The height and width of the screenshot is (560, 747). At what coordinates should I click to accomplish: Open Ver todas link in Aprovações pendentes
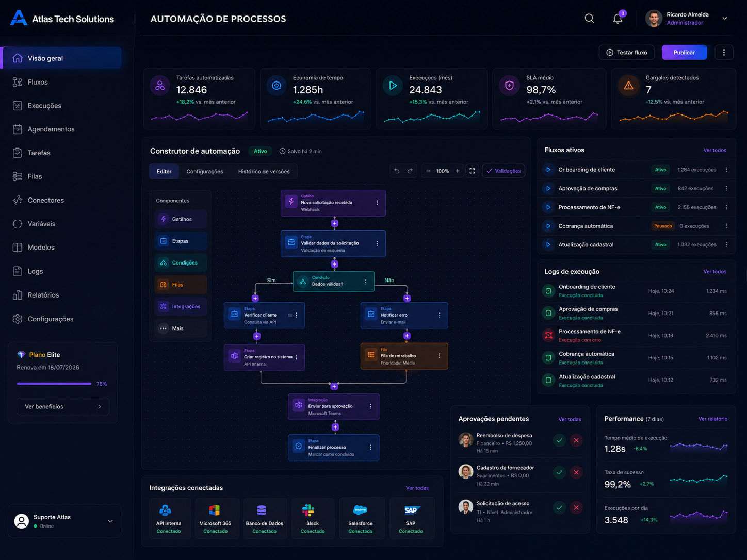coord(570,419)
